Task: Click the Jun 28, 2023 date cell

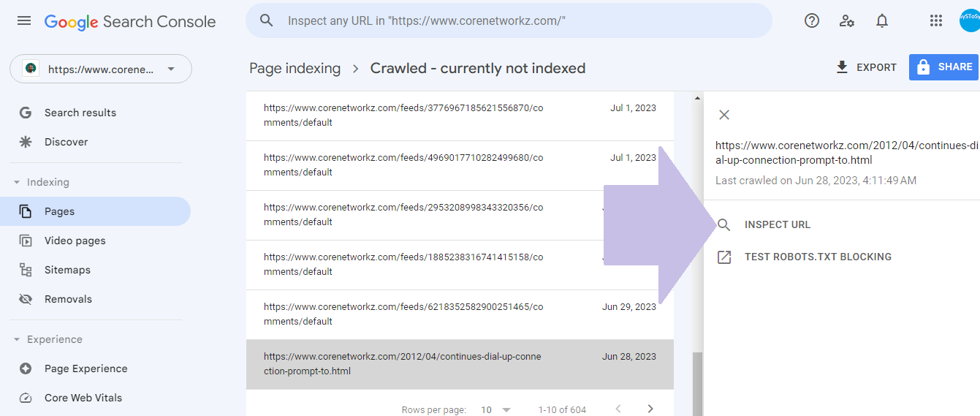Action: click(x=629, y=357)
